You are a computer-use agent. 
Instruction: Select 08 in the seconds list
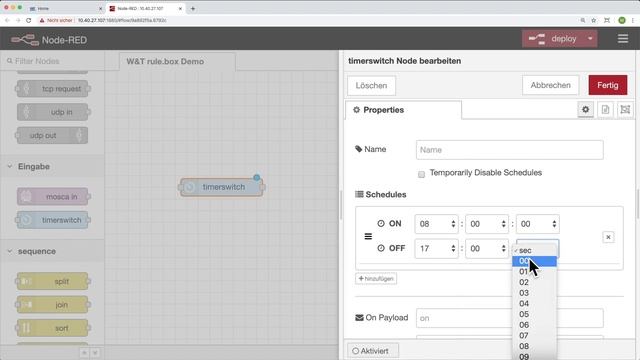pos(534,346)
